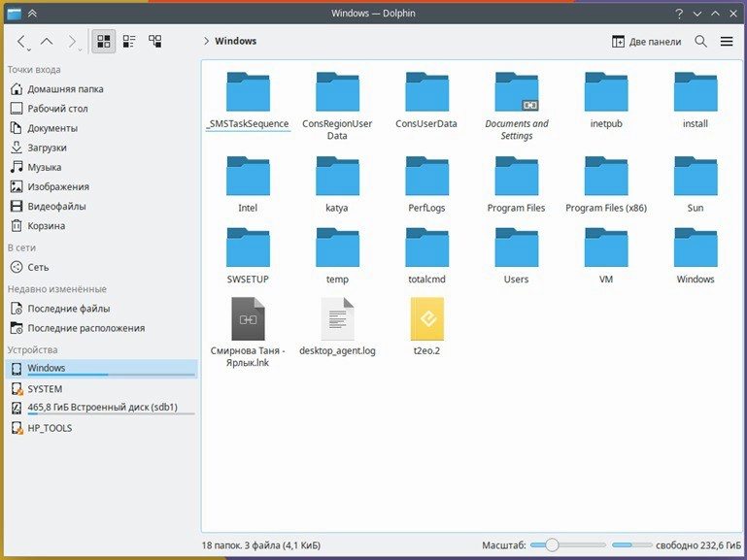Open Документы in the sidebar

101,128
